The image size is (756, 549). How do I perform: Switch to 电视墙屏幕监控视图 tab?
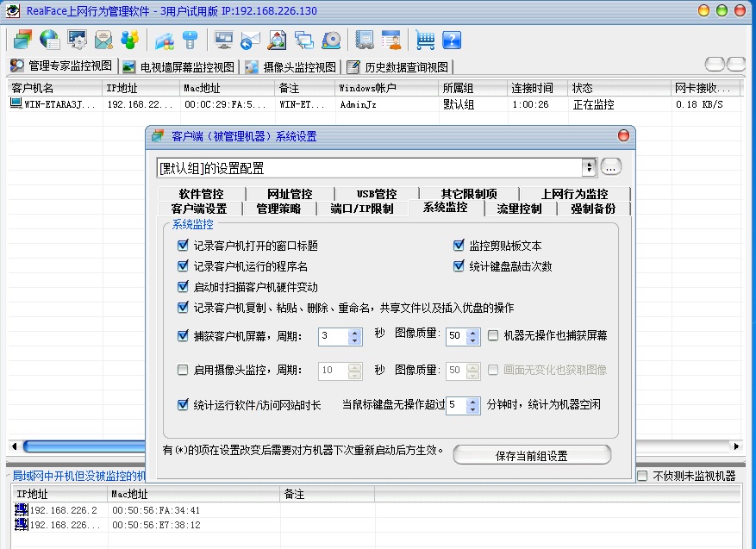click(x=179, y=67)
